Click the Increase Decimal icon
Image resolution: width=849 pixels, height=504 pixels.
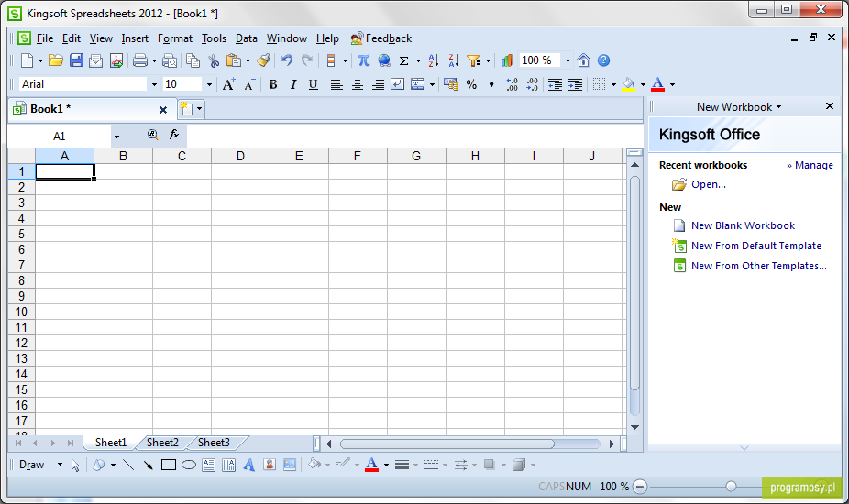click(513, 84)
